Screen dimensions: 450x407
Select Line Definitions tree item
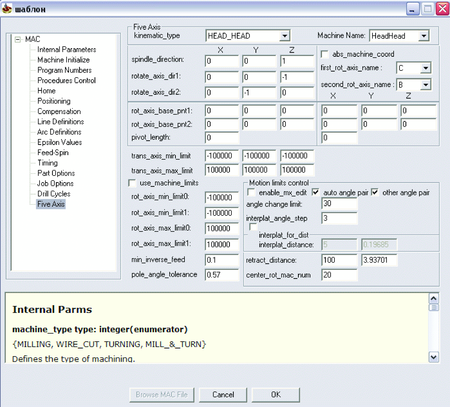coord(60,122)
